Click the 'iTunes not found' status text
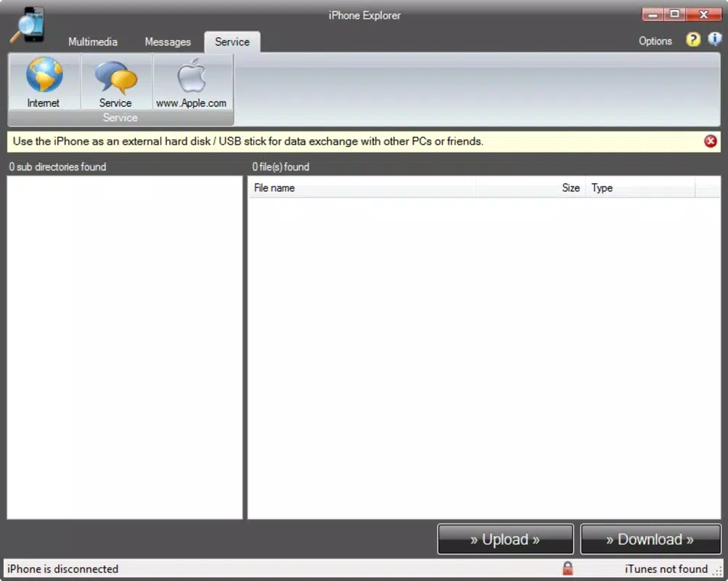The image size is (728, 581). coord(666,569)
